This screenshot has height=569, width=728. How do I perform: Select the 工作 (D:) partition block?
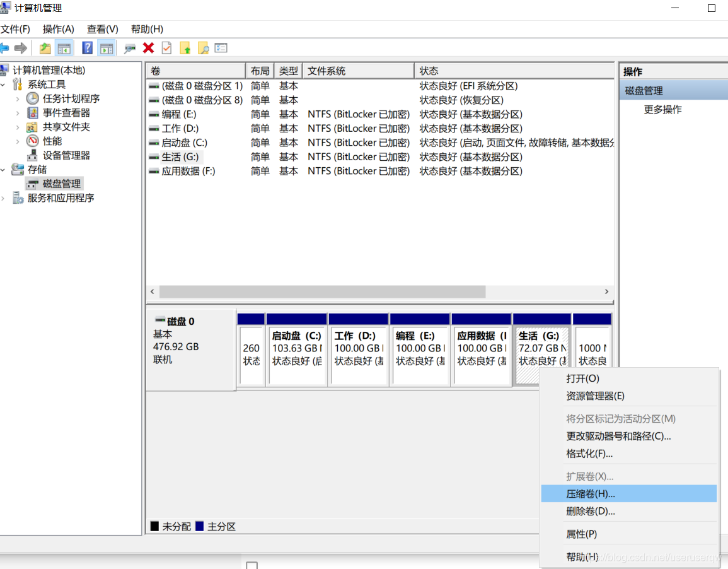(x=359, y=349)
